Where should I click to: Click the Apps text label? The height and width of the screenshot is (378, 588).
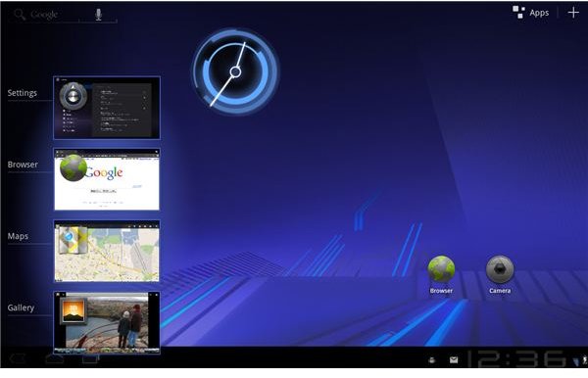tap(539, 13)
